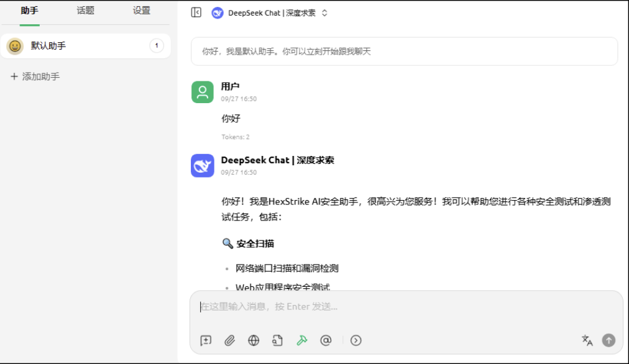Enable the MCP tools hammer icon
Image resolution: width=629 pixels, height=364 pixels.
coord(302,340)
